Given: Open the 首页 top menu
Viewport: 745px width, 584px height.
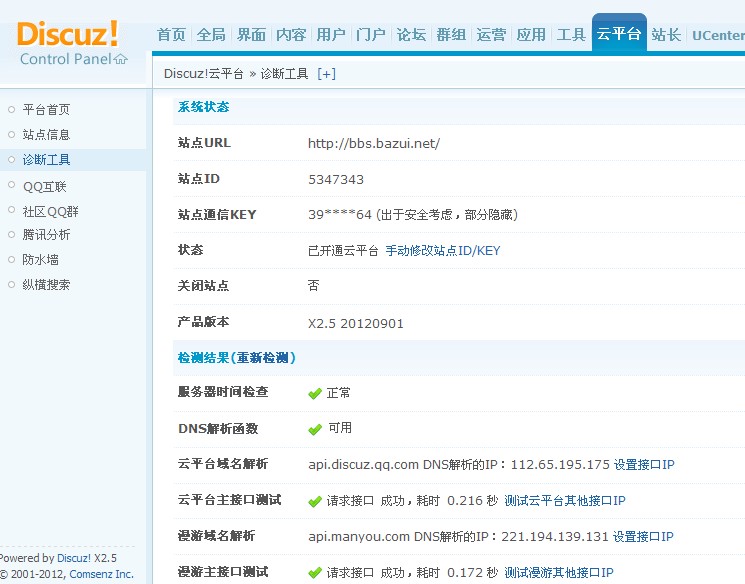Looking at the screenshot, I should point(171,35).
